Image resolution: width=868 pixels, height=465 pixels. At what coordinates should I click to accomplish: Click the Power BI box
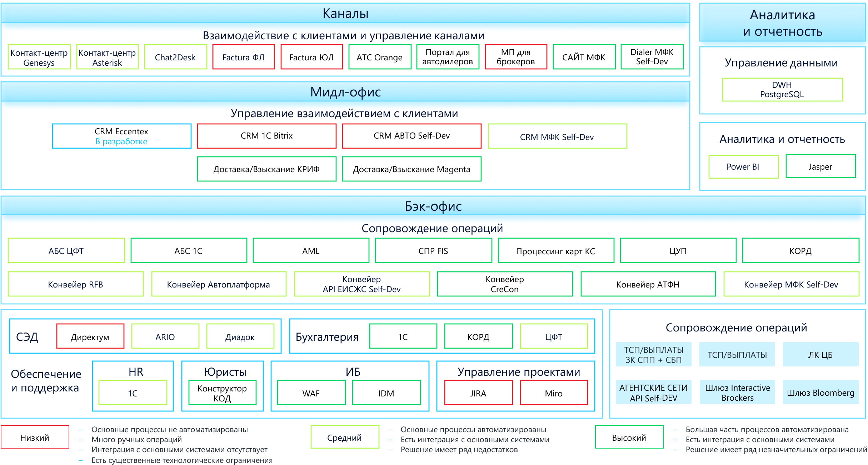[x=743, y=167]
